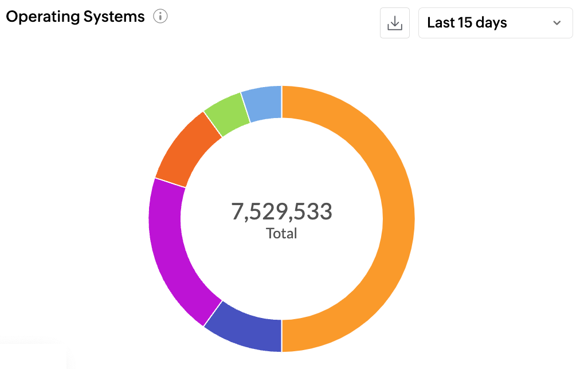Screen dimensions: 588x369
Task: Select the green donut segment
Action: (228, 114)
